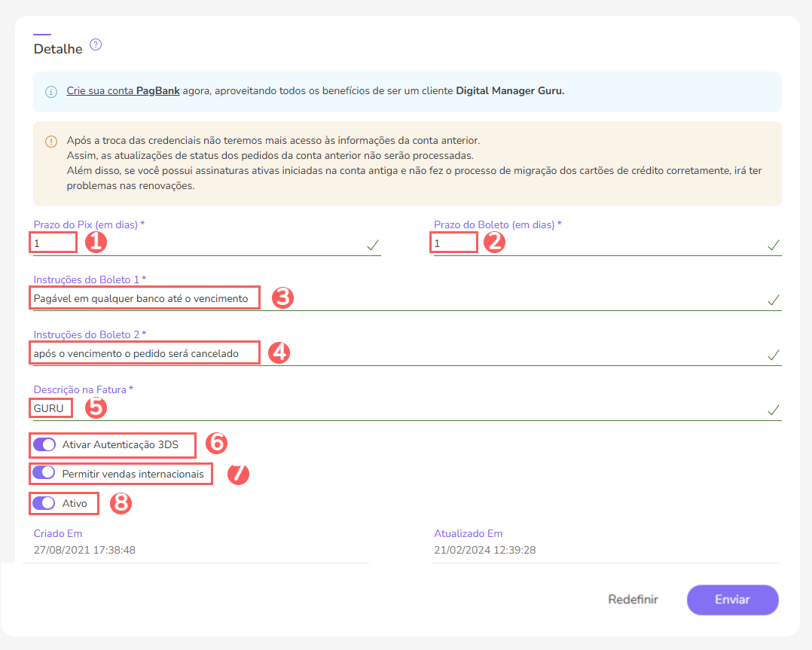Click the checkmark for Instruções do Boleto 2
This screenshot has width=812, height=650.
pos(773,355)
